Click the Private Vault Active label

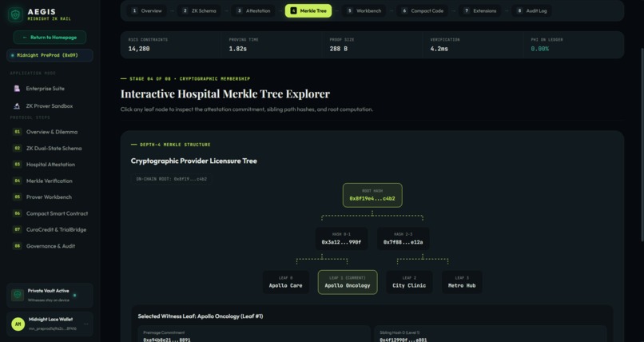click(49, 291)
